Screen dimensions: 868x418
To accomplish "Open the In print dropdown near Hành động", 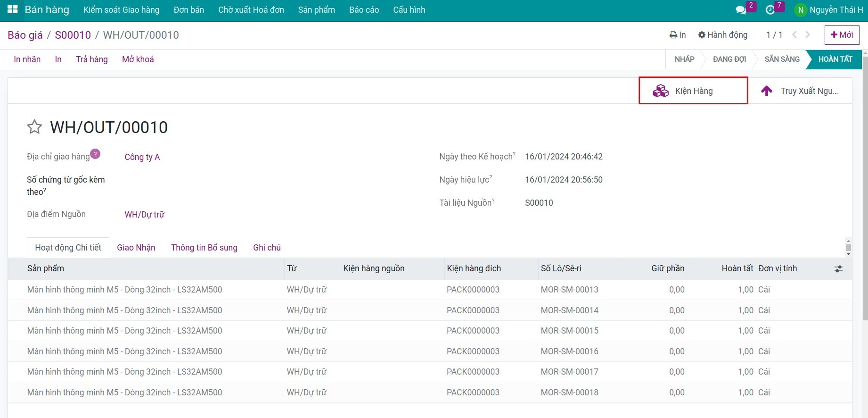I will 678,35.
